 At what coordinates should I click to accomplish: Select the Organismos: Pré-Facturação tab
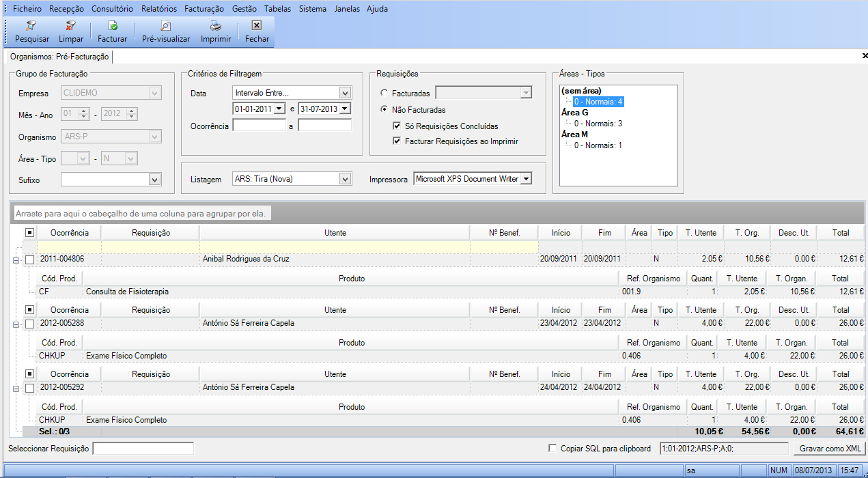tap(59, 57)
